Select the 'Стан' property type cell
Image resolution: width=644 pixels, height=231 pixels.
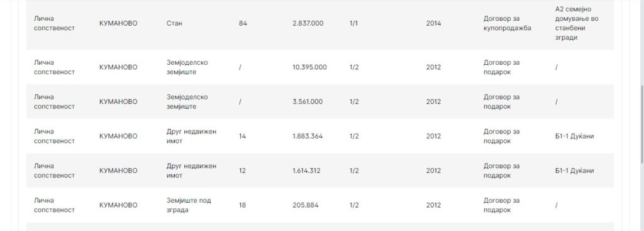(x=174, y=23)
